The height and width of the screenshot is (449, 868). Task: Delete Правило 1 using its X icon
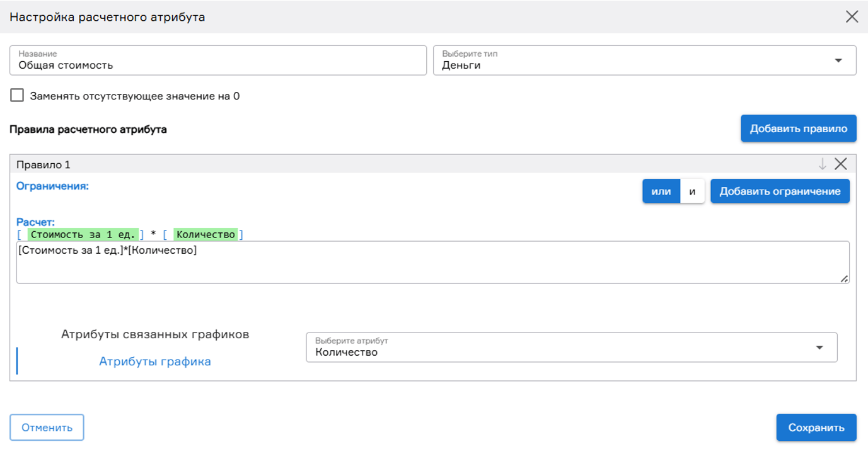(840, 164)
